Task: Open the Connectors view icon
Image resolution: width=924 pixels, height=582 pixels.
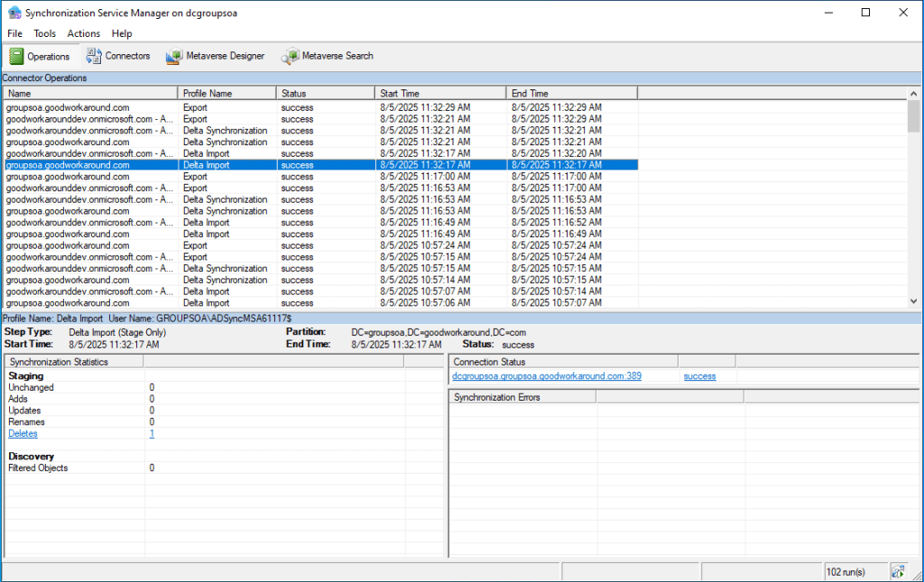Action: 94,56
